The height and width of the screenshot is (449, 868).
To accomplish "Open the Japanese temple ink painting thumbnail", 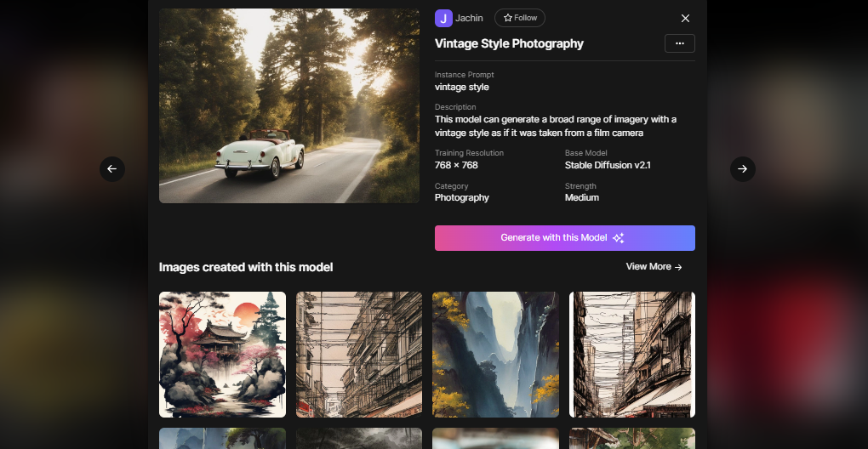I will (x=223, y=355).
